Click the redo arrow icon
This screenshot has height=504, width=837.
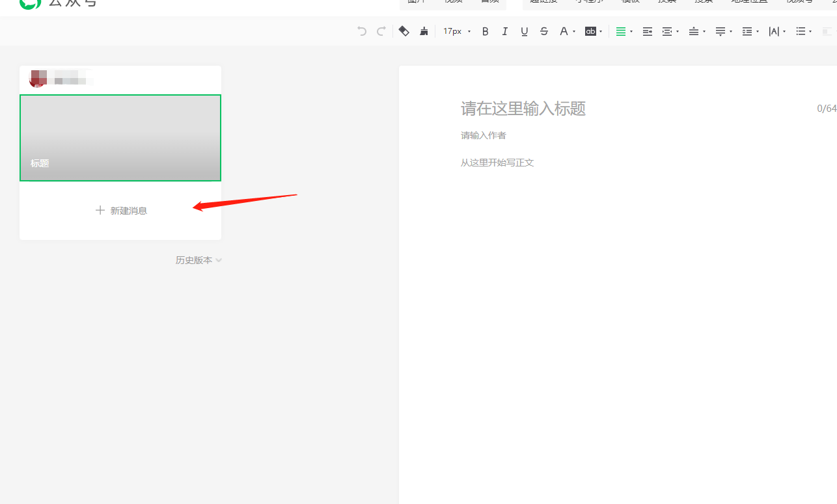point(381,31)
